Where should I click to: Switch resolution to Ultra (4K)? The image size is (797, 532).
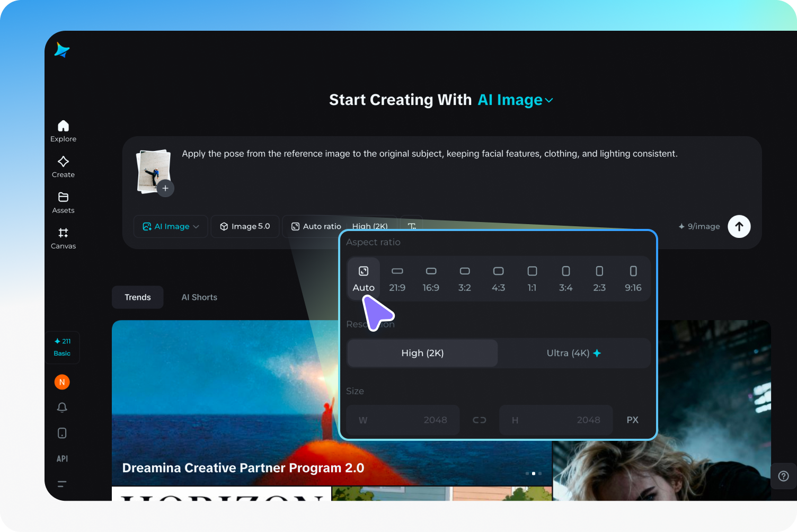pyautogui.click(x=574, y=353)
